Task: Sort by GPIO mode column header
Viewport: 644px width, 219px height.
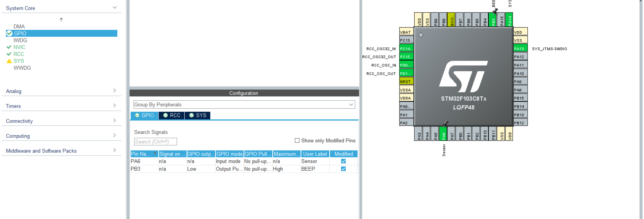Action: (230, 154)
